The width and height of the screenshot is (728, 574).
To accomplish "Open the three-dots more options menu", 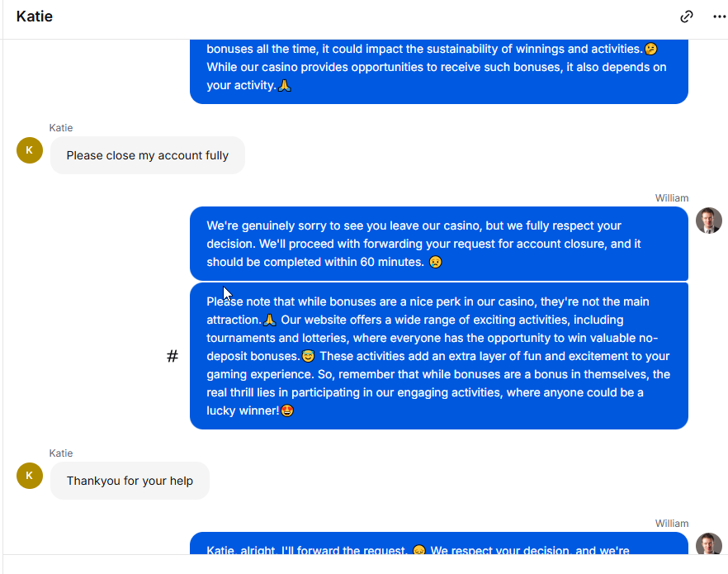I will [x=719, y=17].
